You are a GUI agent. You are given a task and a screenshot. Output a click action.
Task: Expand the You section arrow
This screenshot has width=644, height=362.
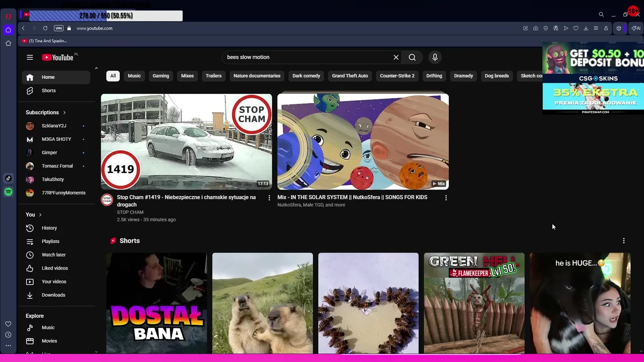40,215
